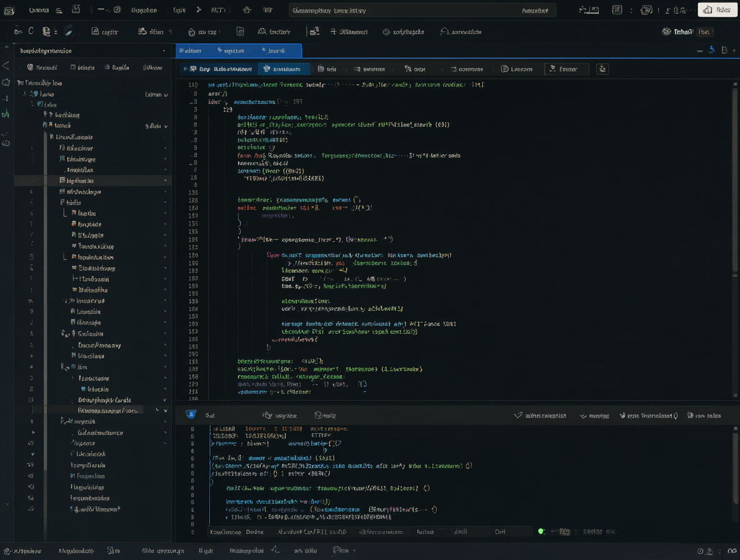Select the highlighted row in the project tree

[93, 181]
